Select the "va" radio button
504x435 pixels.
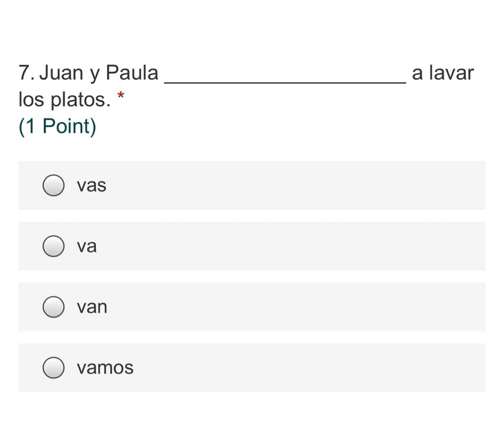pyautogui.click(x=53, y=246)
